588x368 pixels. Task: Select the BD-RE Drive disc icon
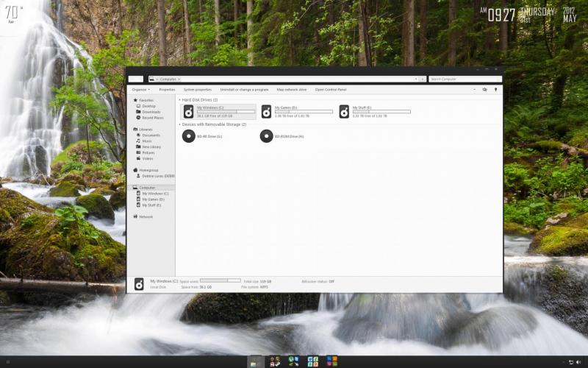[189, 136]
